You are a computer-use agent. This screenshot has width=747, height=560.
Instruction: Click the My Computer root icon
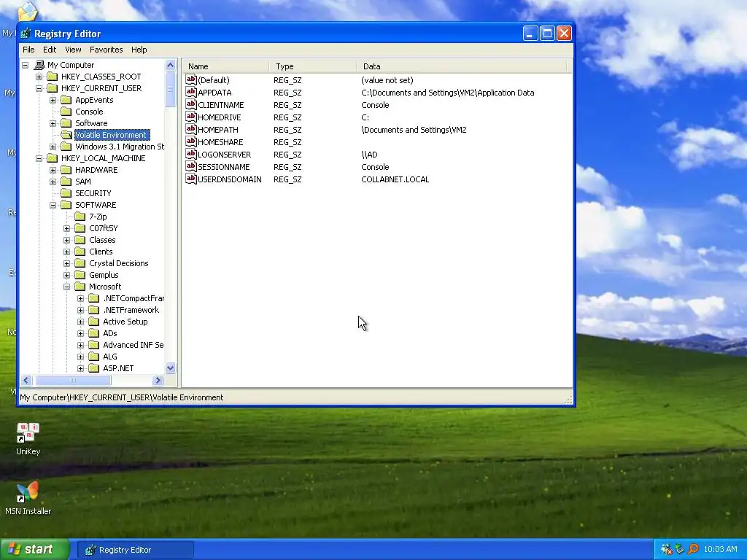click(39, 65)
